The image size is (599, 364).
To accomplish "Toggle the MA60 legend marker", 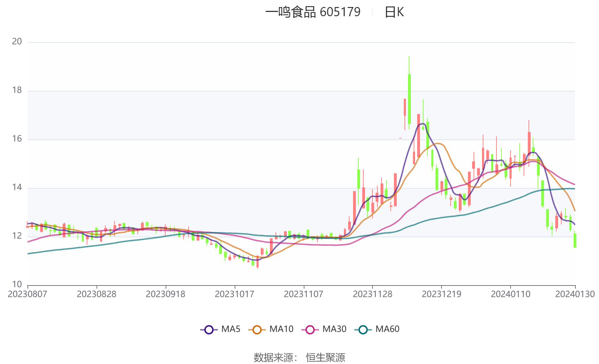I will coord(363,330).
